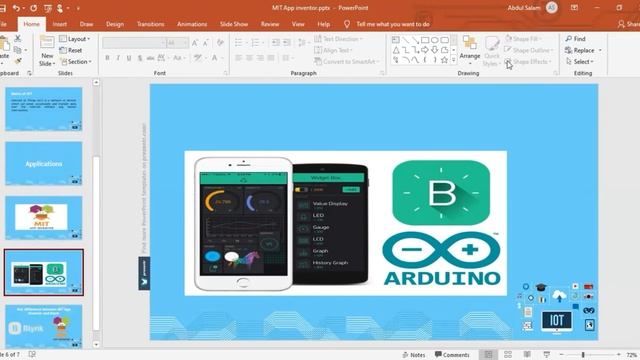Switch to Slide Sorter view icon

click(x=508, y=355)
